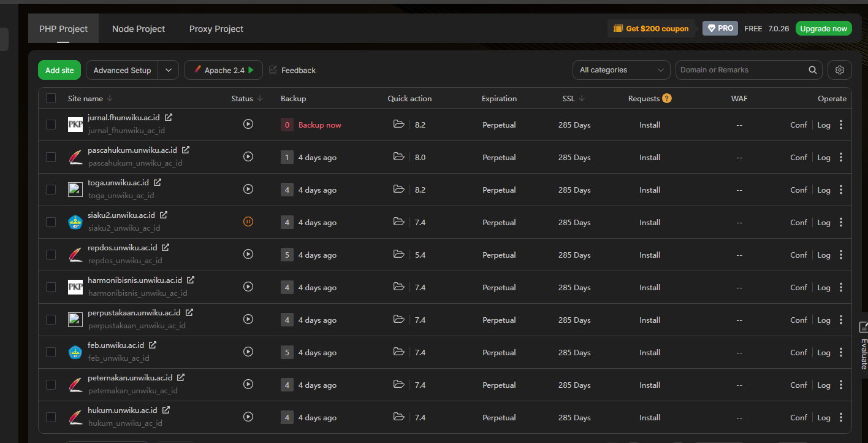
Task: Click the Requests help question icon
Action: pos(667,98)
